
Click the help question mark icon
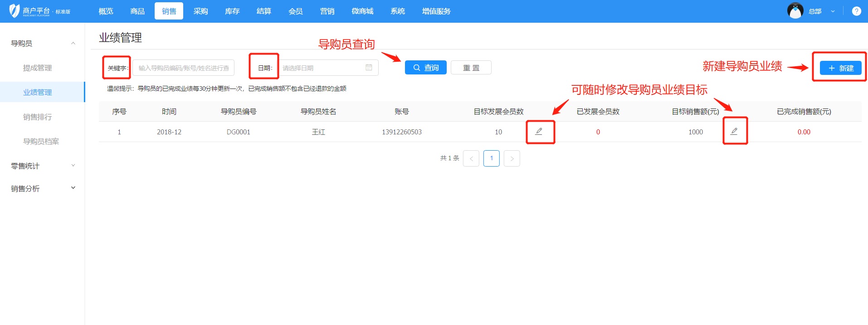(856, 11)
